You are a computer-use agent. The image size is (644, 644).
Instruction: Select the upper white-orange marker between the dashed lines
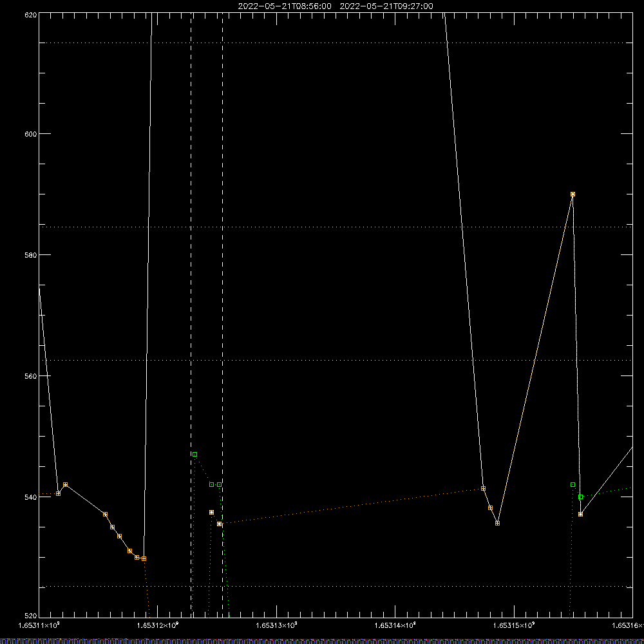point(211,512)
